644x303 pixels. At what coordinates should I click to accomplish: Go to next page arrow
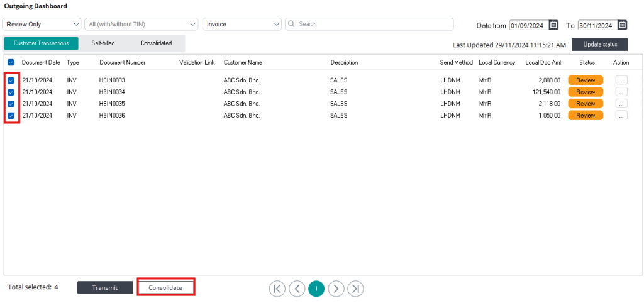pyautogui.click(x=336, y=289)
